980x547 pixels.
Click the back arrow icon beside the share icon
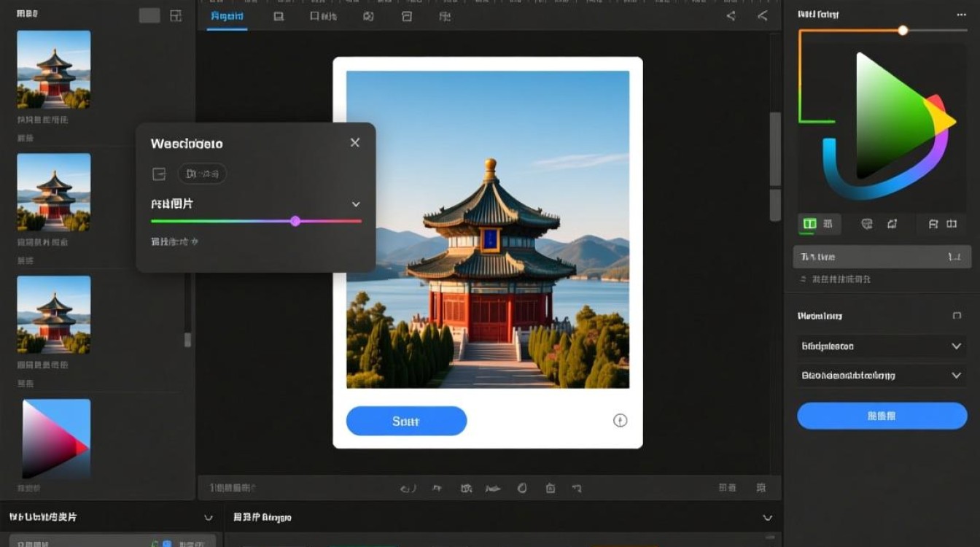763,16
